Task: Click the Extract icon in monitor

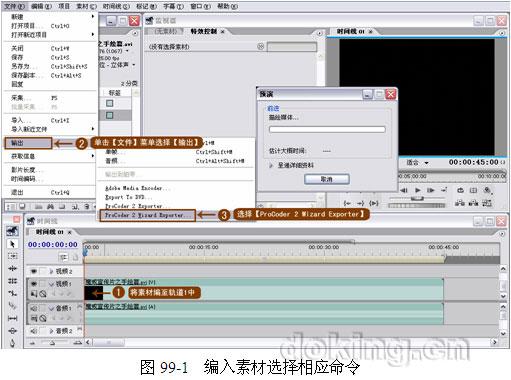Action: tap(473, 203)
